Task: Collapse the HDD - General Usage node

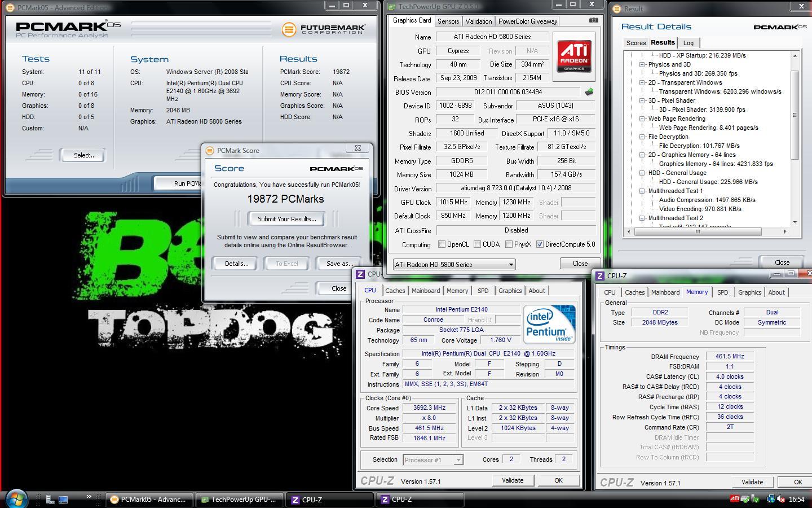Action: pos(642,173)
